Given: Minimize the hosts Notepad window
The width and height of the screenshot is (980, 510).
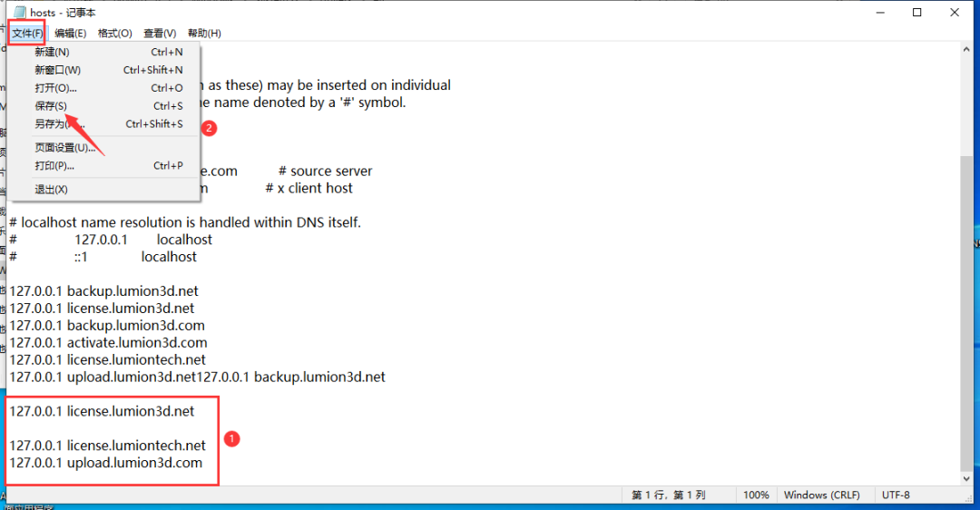Looking at the screenshot, I should [x=877, y=13].
